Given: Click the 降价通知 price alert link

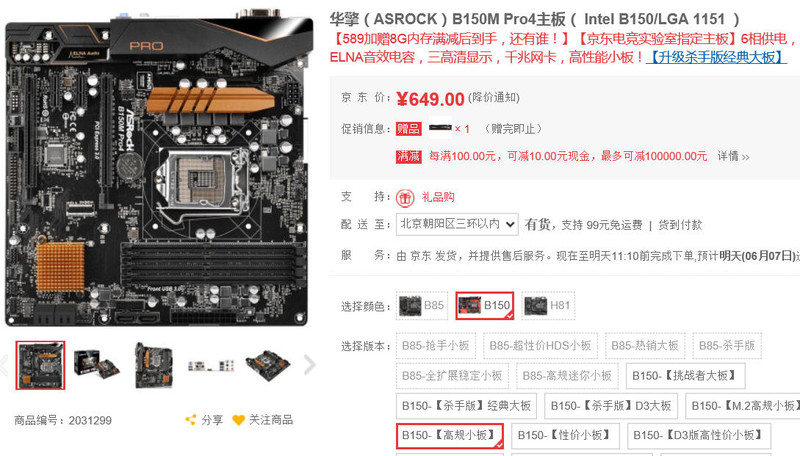Looking at the screenshot, I should click(493, 97).
